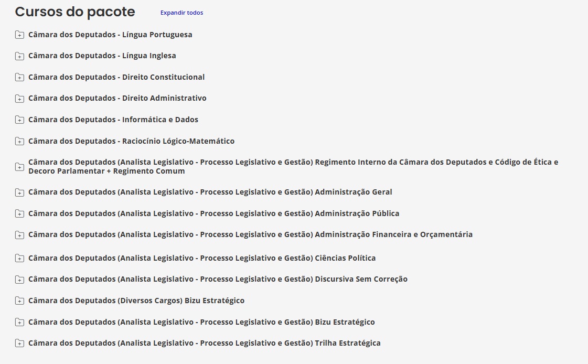Click the folder icon beside Trilha Estratégica
Image resolution: width=588 pixels, height=364 pixels.
tap(19, 344)
